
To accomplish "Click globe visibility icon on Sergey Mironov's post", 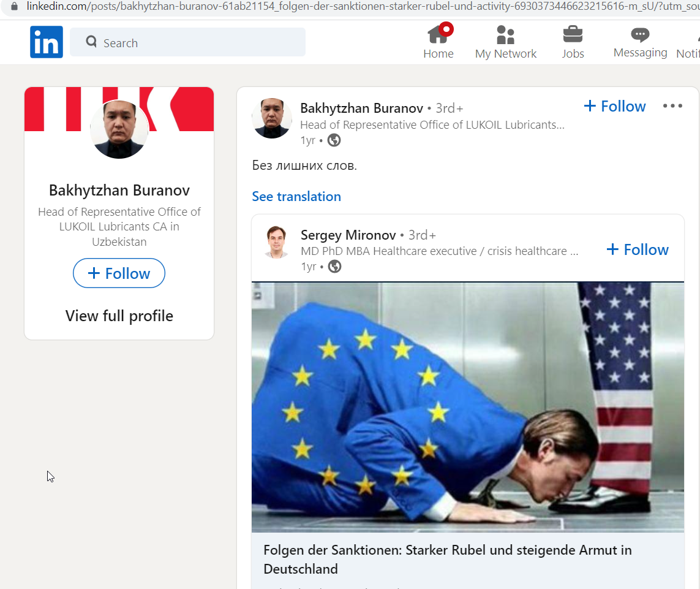I will pos(334,267).
